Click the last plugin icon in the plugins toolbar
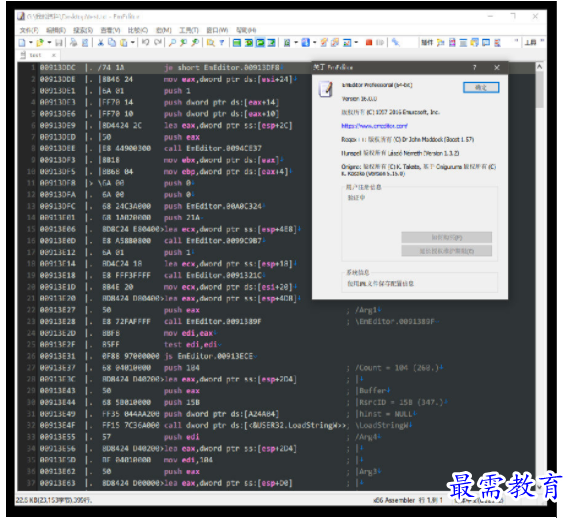Image resolution: width=571 pixels, height=518 pixels. tap(497, 43)
